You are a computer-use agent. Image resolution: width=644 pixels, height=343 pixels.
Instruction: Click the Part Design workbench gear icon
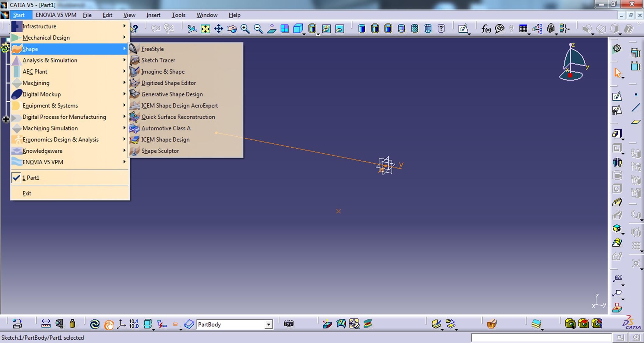617,48
